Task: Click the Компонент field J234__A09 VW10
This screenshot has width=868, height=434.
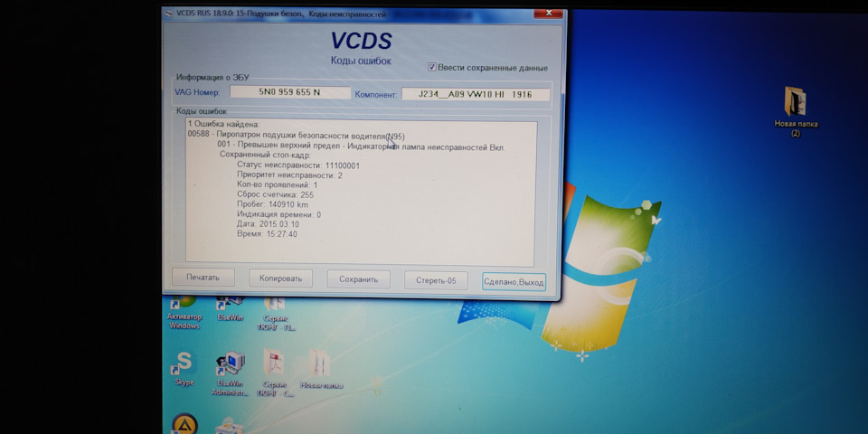Action: point(476,94)
